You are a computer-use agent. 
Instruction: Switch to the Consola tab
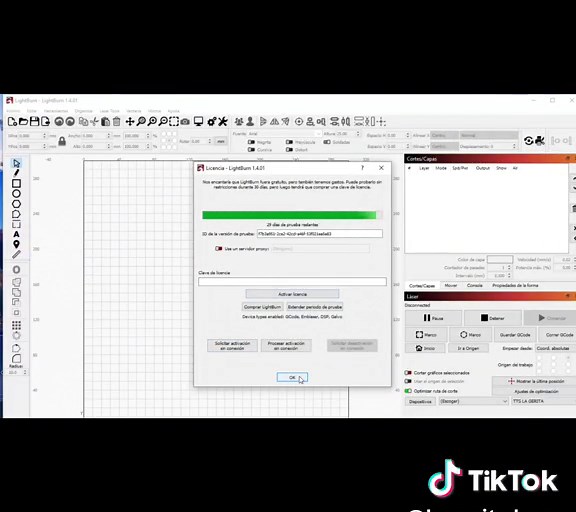point(474,285)
